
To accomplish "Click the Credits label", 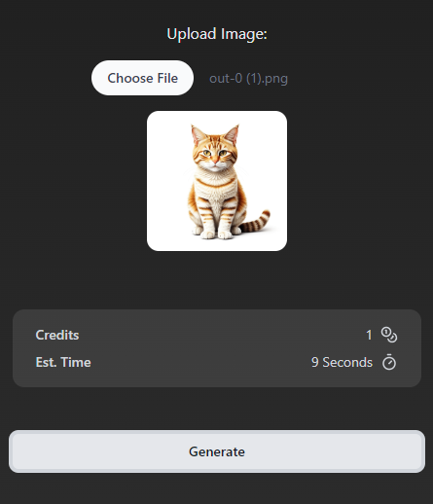I will [57, 335].
